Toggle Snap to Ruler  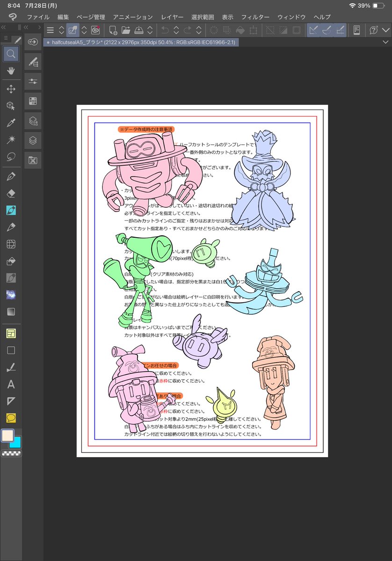313,30
